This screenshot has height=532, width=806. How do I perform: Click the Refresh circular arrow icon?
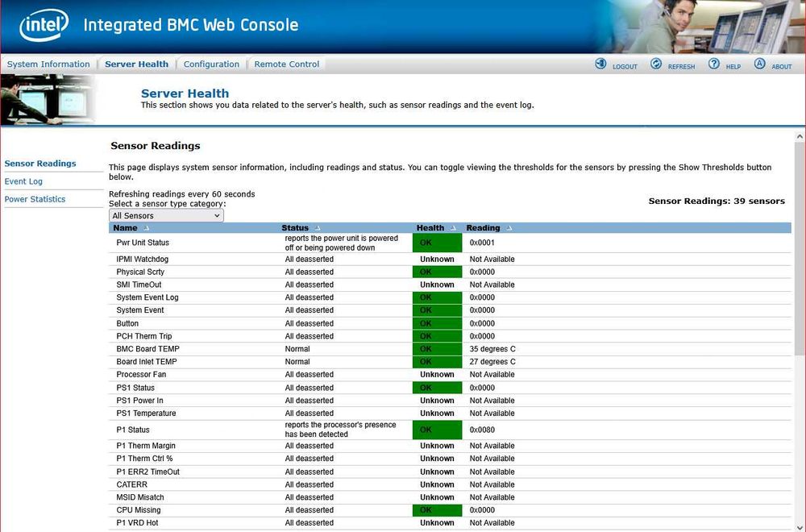pyautogui.click(x=656, y=64)
